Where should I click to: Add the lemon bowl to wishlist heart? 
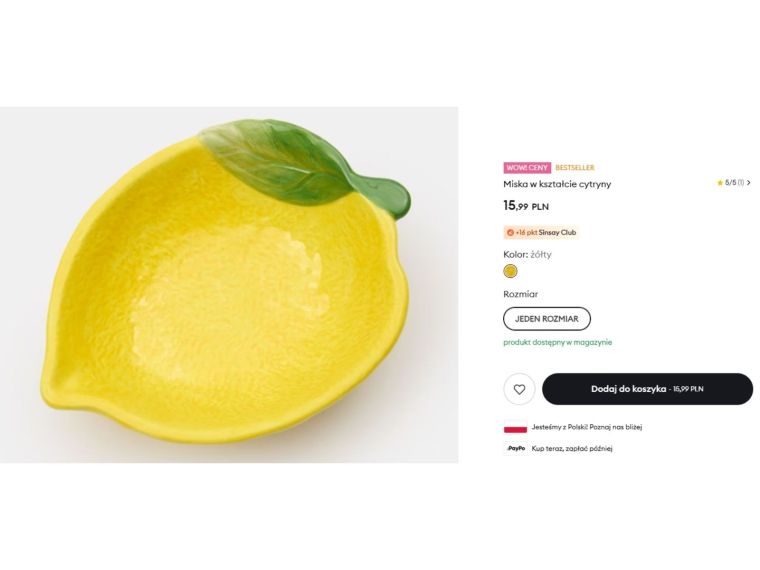519,389
